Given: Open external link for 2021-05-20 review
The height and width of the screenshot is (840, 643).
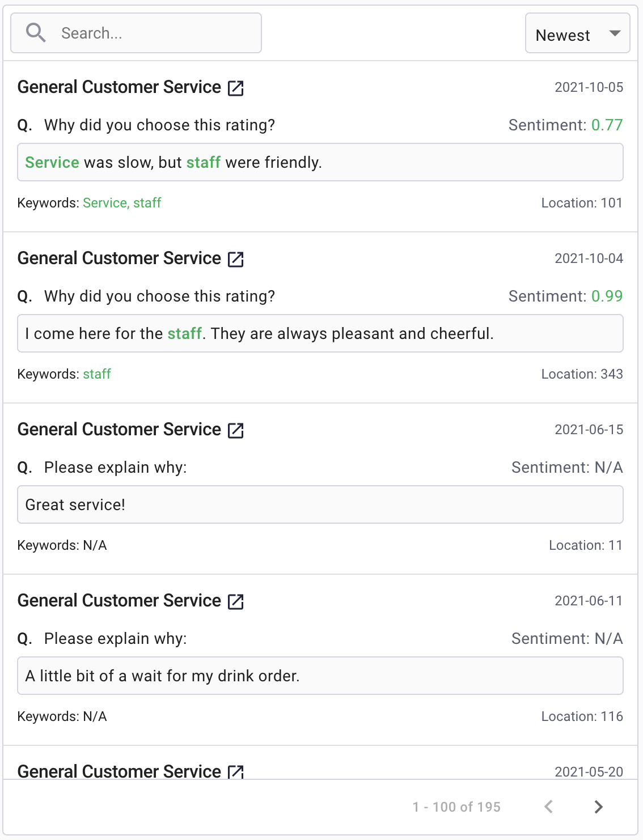Looking at the screenshot, I should tap(236, 771).
